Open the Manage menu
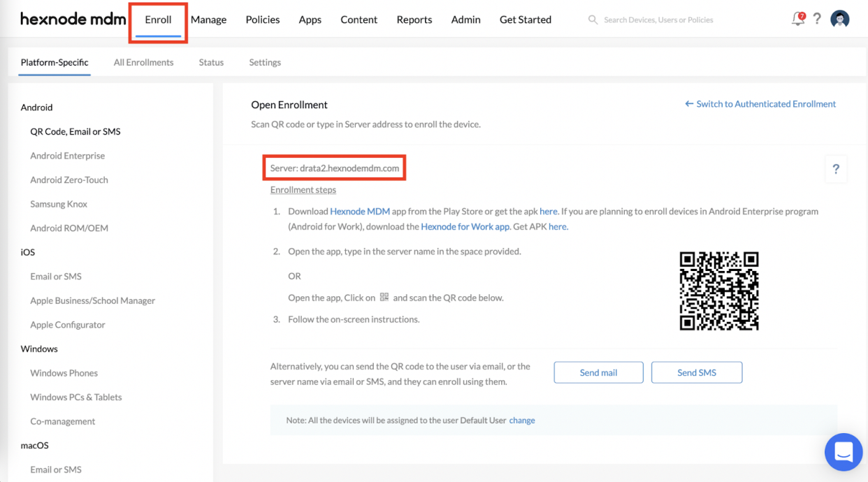 (208, 20)
